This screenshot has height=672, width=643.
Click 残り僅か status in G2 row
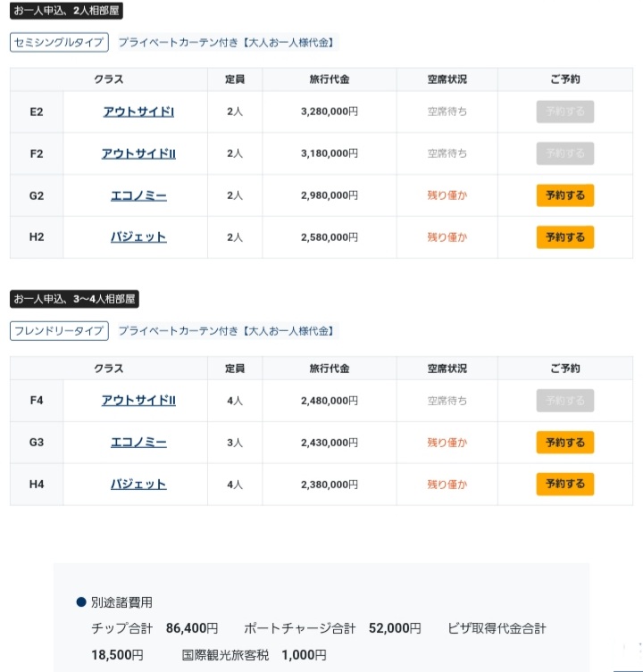coord(447,195)
